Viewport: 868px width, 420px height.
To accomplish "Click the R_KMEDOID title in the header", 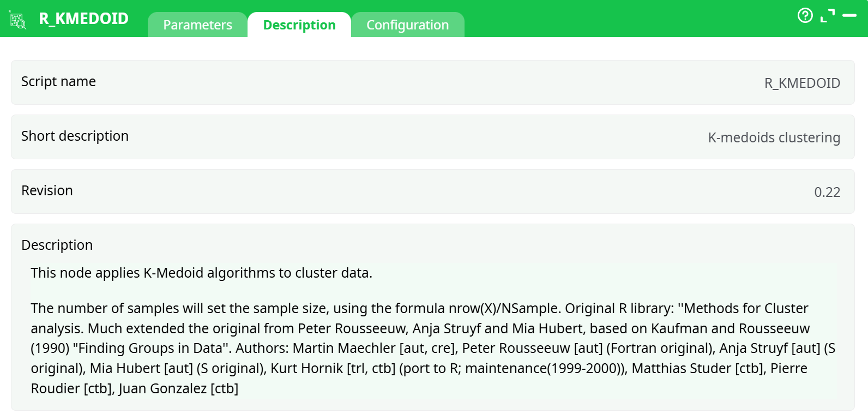I will tap(84, 19).
